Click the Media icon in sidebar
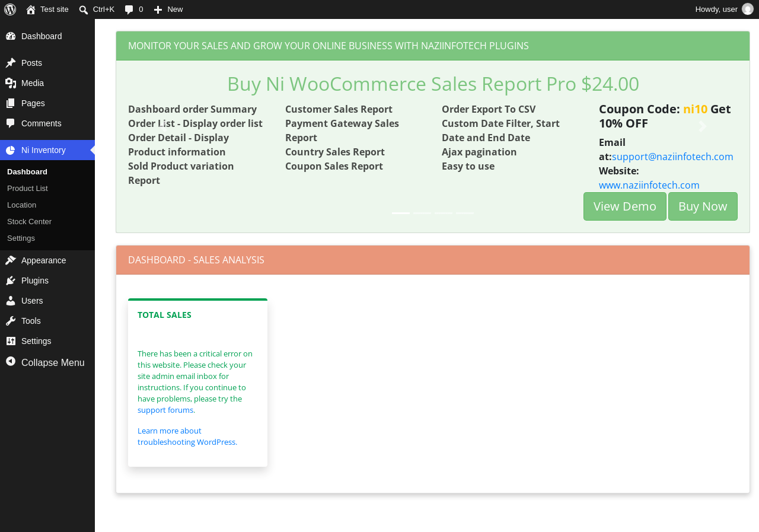759x532 pixels. pos(11,83)
